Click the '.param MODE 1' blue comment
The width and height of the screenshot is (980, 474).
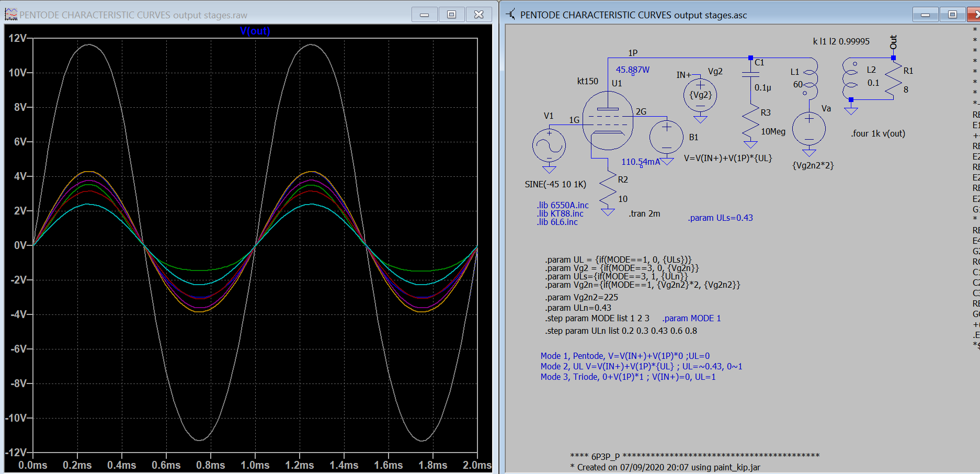691,318
